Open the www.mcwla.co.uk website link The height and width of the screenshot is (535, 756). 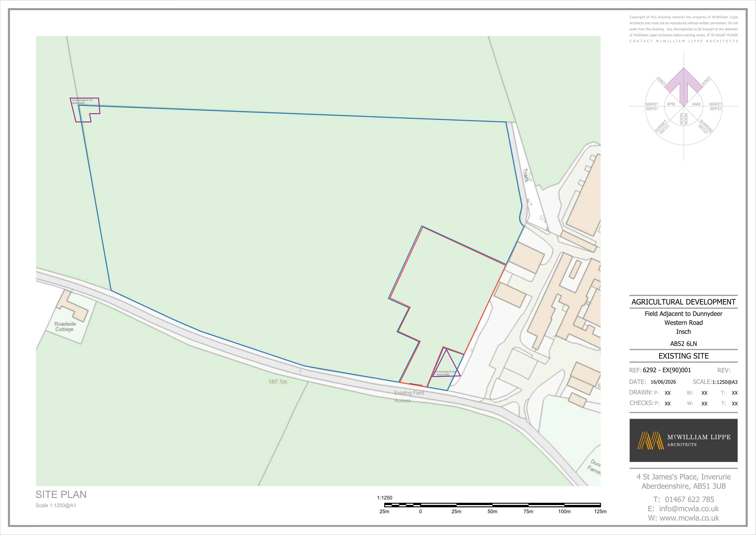point(690,518)
